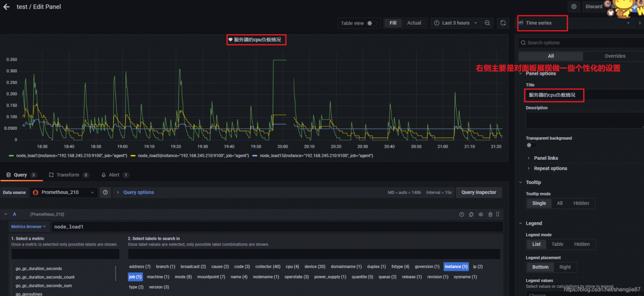Click the Time series visualization icon
The height and width of the screenshot is (296, 644).
pos(521,23)
